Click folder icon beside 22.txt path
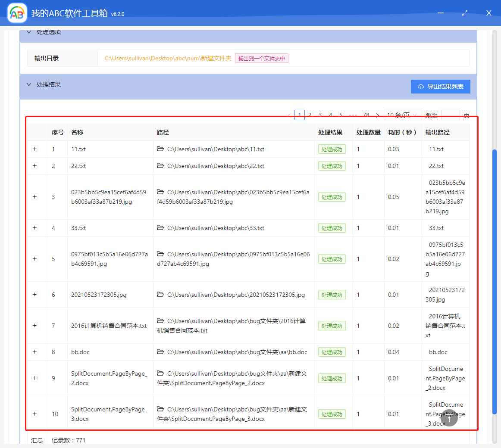The image size is (501, 448). point(160,166)
